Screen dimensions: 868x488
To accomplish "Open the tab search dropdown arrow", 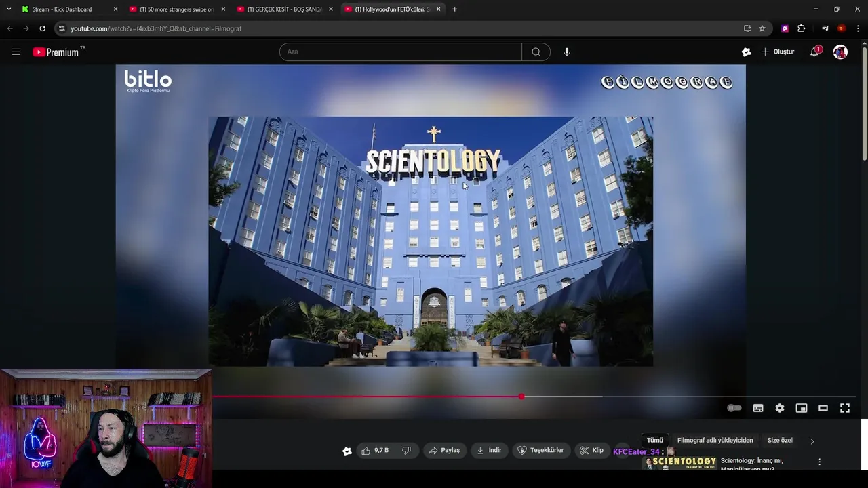I will [9, 9].
